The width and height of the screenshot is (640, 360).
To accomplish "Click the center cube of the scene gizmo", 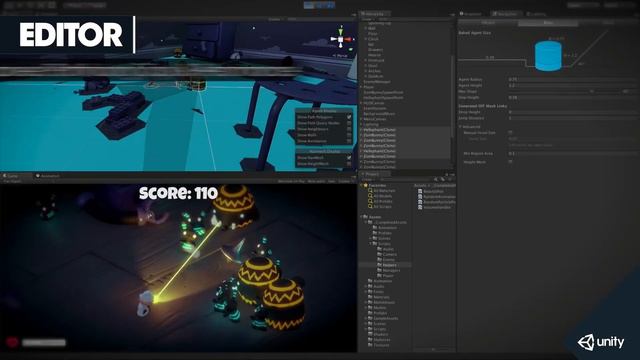I will coord(340,40).
